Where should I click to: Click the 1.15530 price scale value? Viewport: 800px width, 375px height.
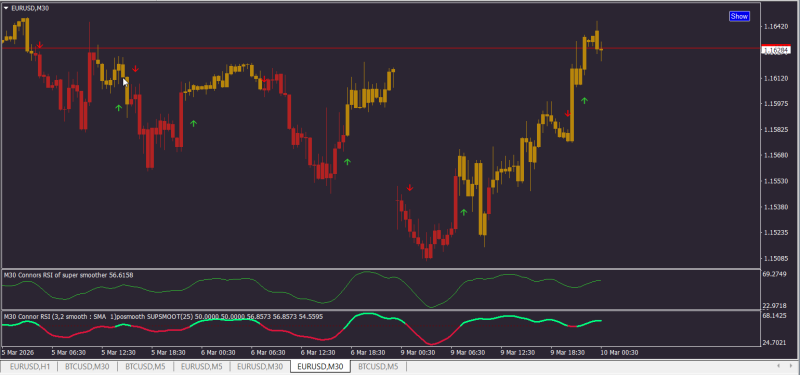point(777,181)
